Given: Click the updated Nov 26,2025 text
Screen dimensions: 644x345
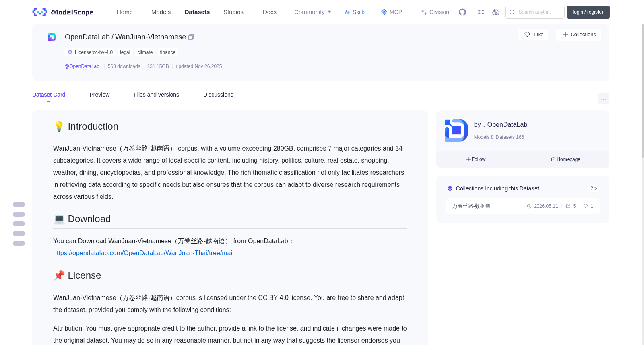Looking at the screenshot, I should 199,66.
